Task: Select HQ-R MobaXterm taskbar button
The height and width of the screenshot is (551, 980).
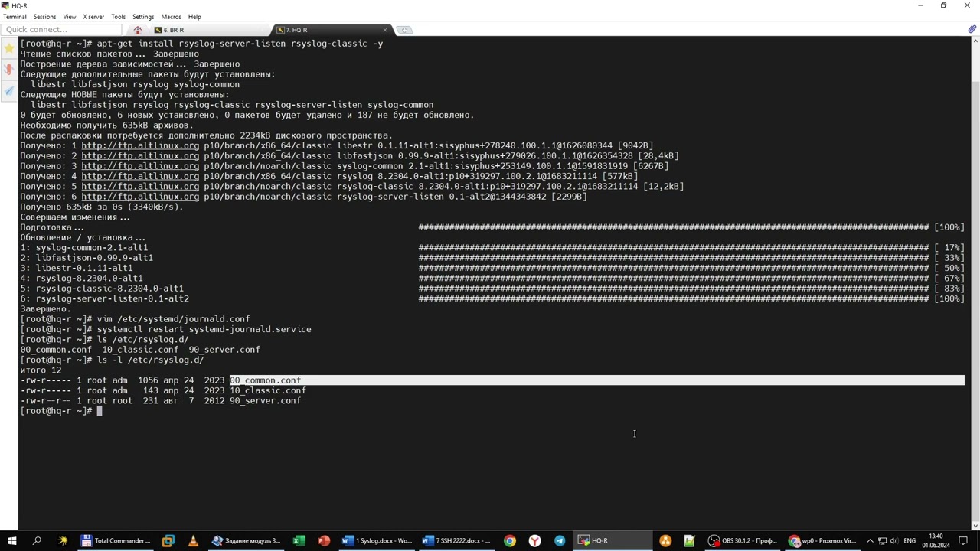Action: click(x=612, y=540)
